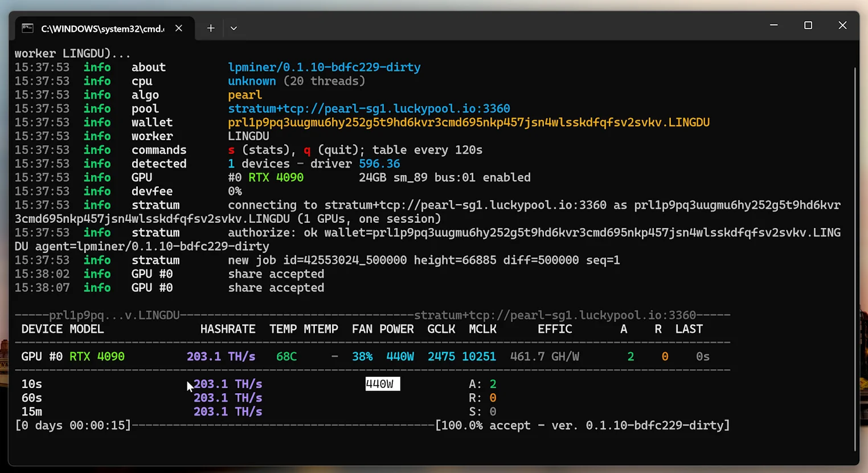The width and height of the screenshot is (868, 473).
Task: Click the 10s hashrate 203.1 TH/s
Action: pos(228,384)
